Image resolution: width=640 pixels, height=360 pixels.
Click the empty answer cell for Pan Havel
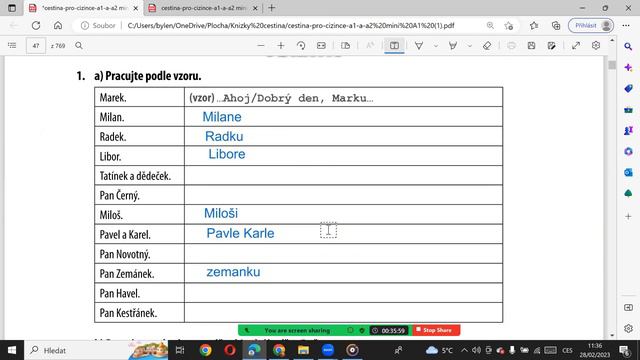343,293
